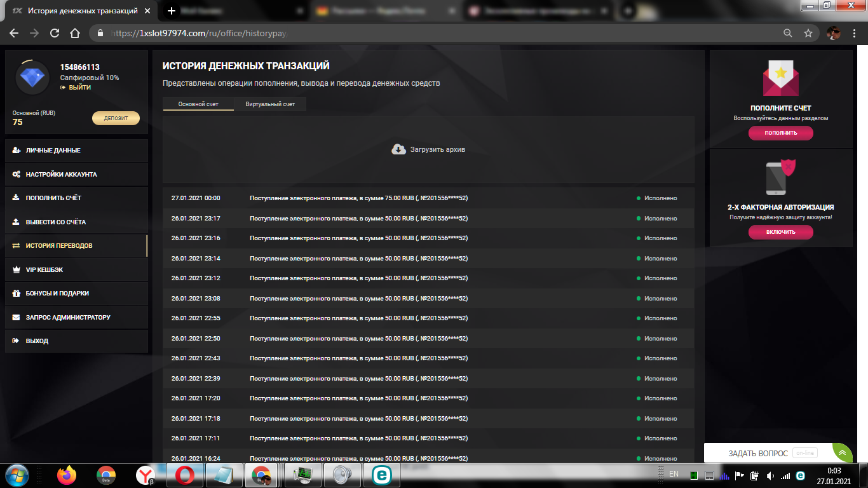
Task: Switch to Opera in the taskbar
Action: [x=185, y=475]
